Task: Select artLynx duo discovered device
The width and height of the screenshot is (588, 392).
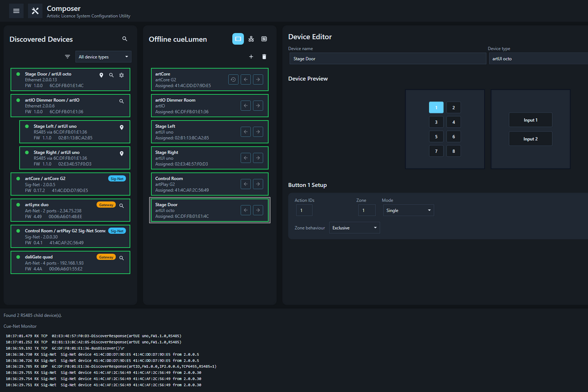Action: pos(70,210)
